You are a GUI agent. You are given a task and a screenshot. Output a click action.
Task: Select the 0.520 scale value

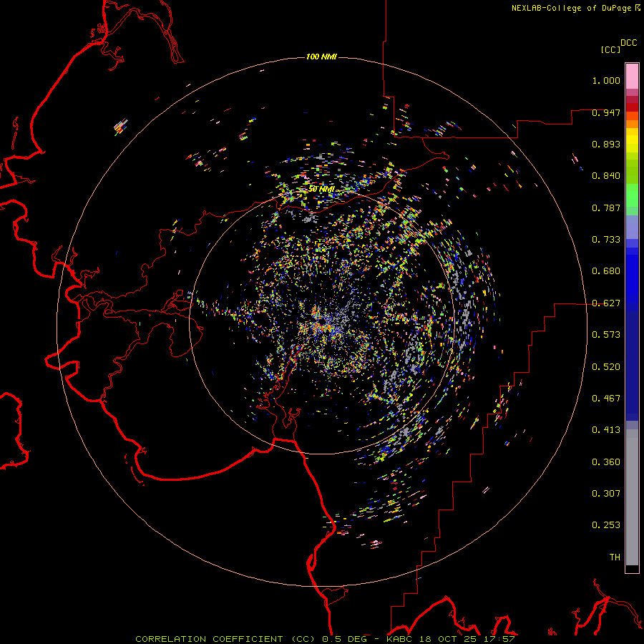coord(606,367)
